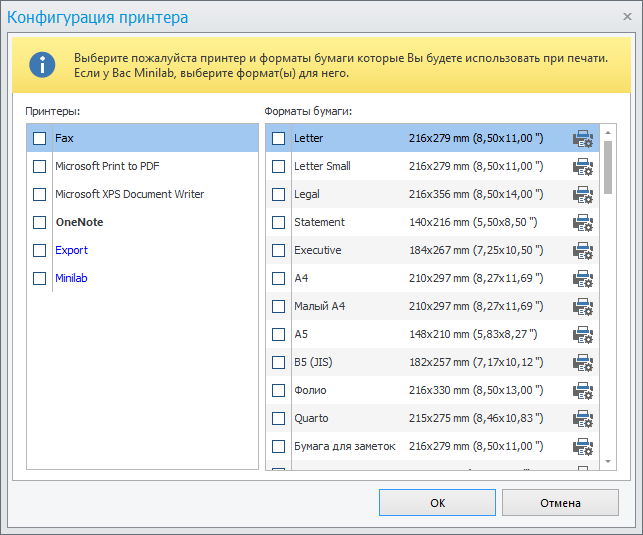Open printer icon next to Executive
Screen dimensions: 643x535
pos(582,251)
